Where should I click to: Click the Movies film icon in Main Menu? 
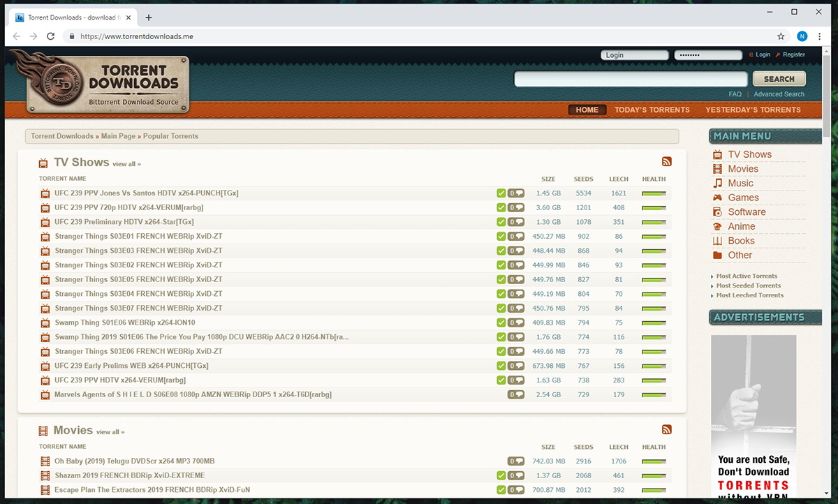click(x=717, y=169)
